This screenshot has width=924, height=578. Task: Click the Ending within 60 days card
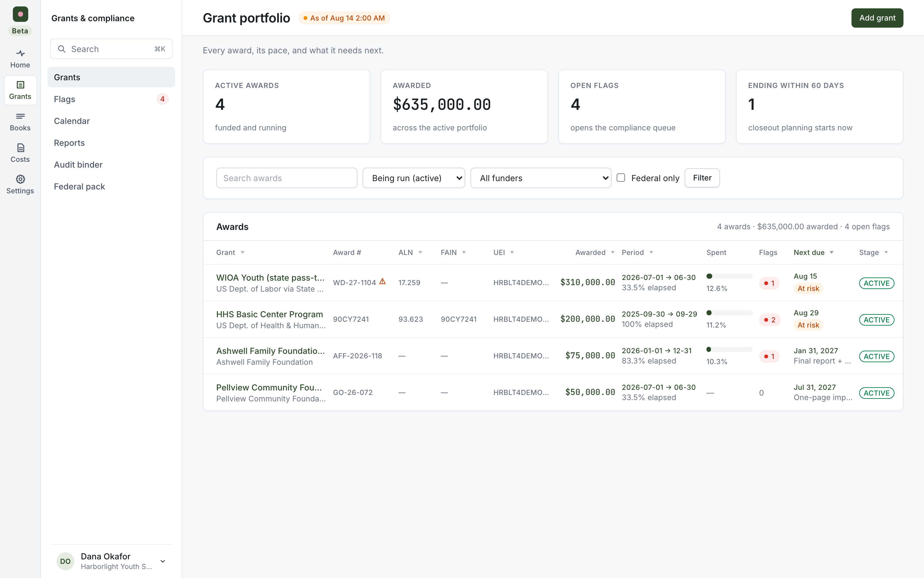click(819, 106)
